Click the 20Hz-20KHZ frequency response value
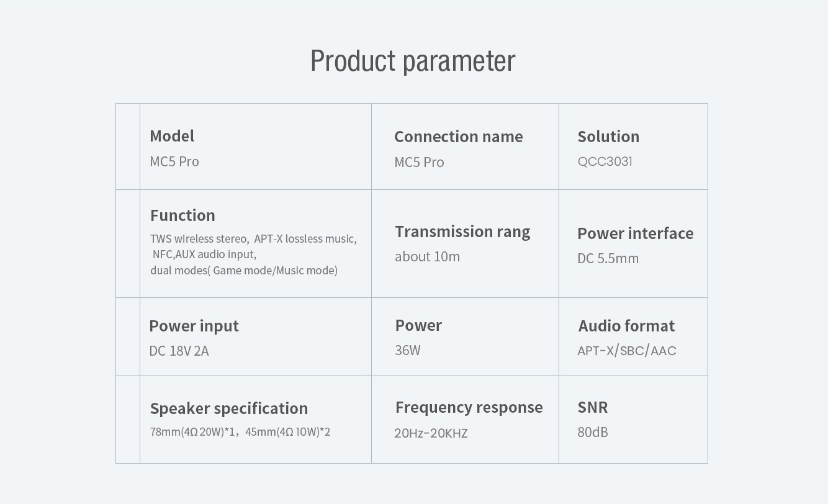 pos(431,433)
